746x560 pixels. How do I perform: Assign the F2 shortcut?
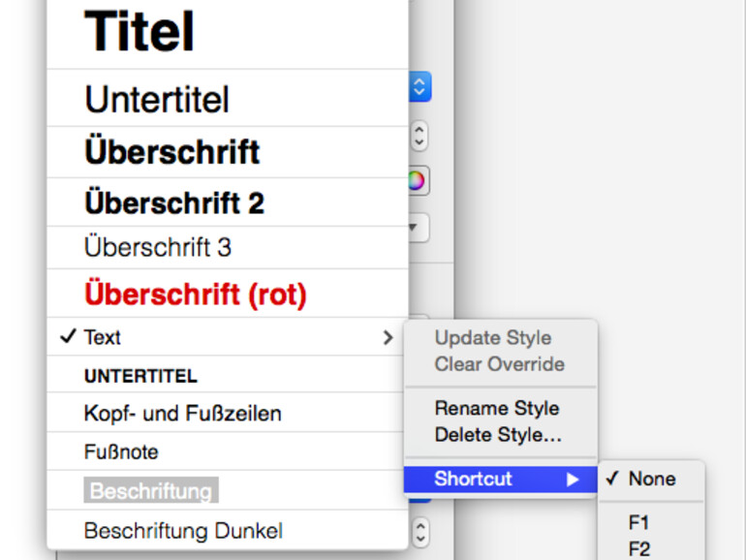[639, 549]
